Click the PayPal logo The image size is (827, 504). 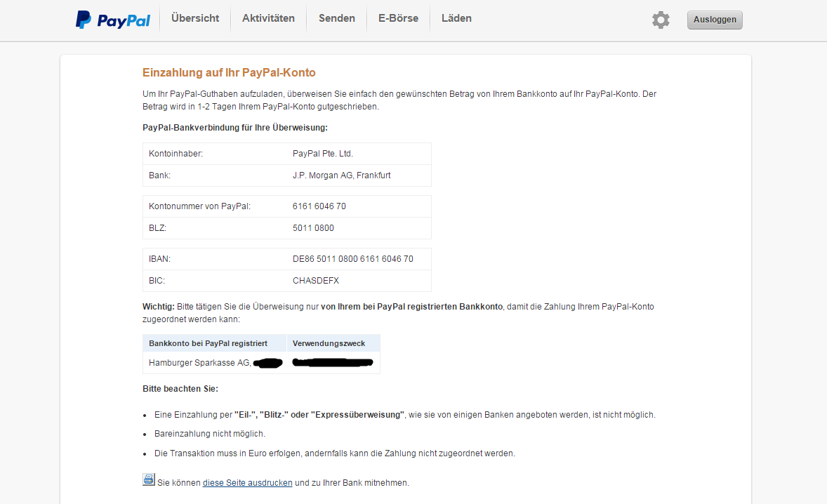tap(113, 20)
